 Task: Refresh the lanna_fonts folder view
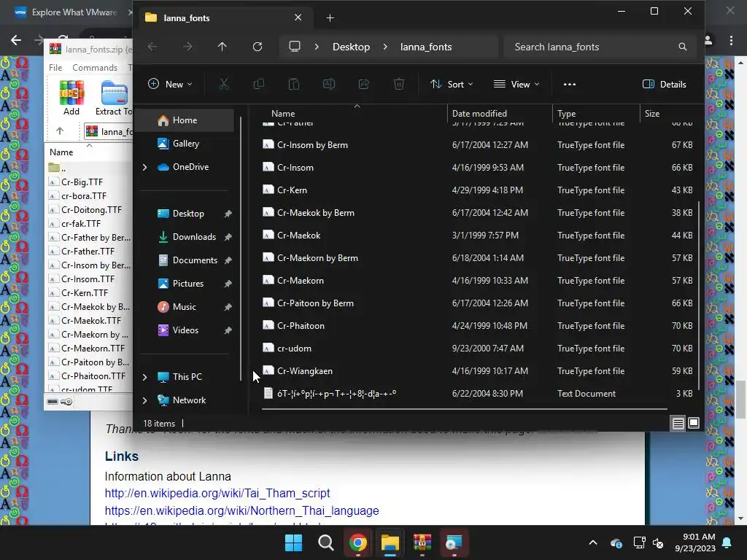(258, 47)
